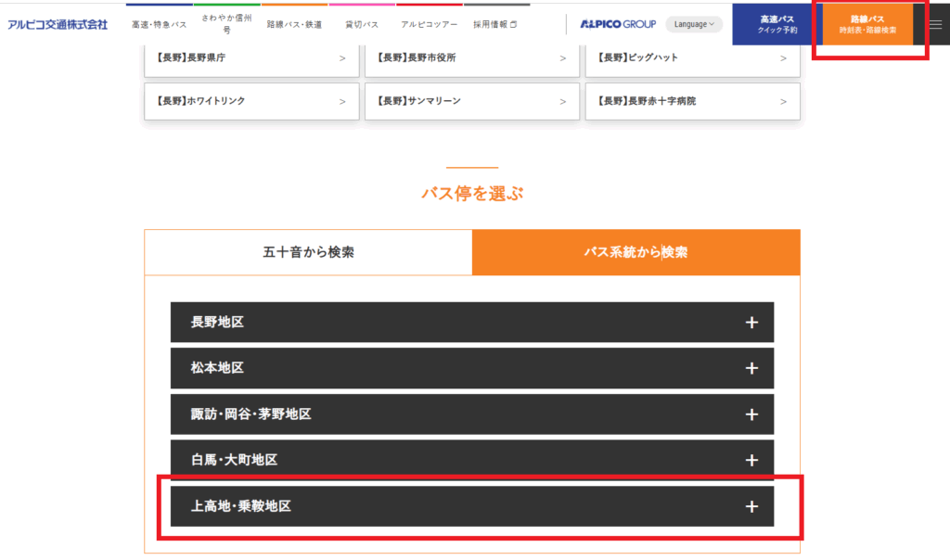Select the バス系統から検索 tab

(x=635, y=252)
